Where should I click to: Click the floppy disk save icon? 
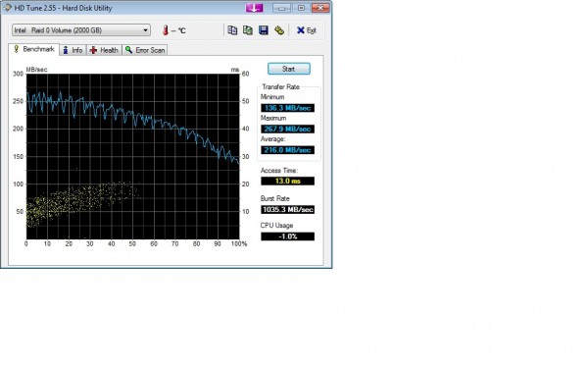click(x=264, y=30)
